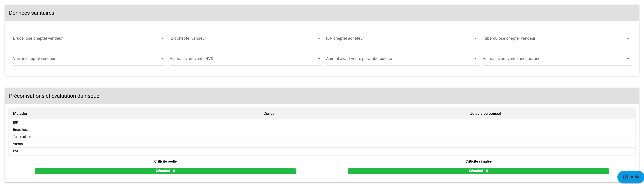The width and height of the screenshot is (644, 184).
Task: Select the Brucellose table row
Action: (x=322, y=130)
